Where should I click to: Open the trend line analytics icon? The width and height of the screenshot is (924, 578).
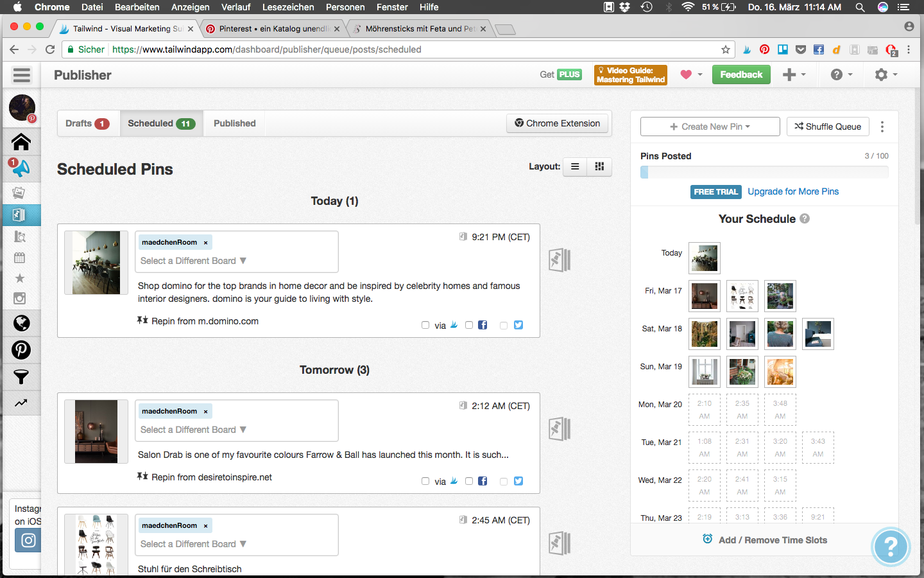21,403
